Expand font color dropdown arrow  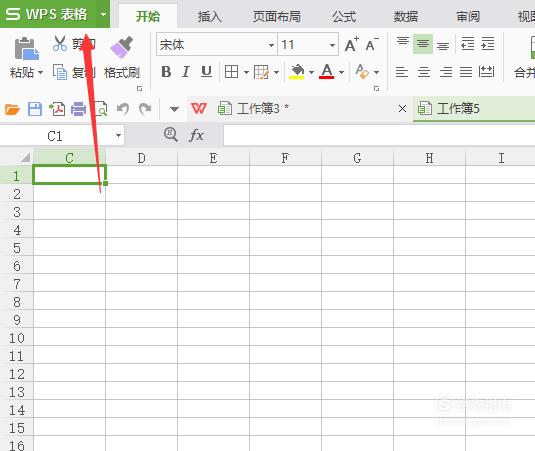(341, 72)
